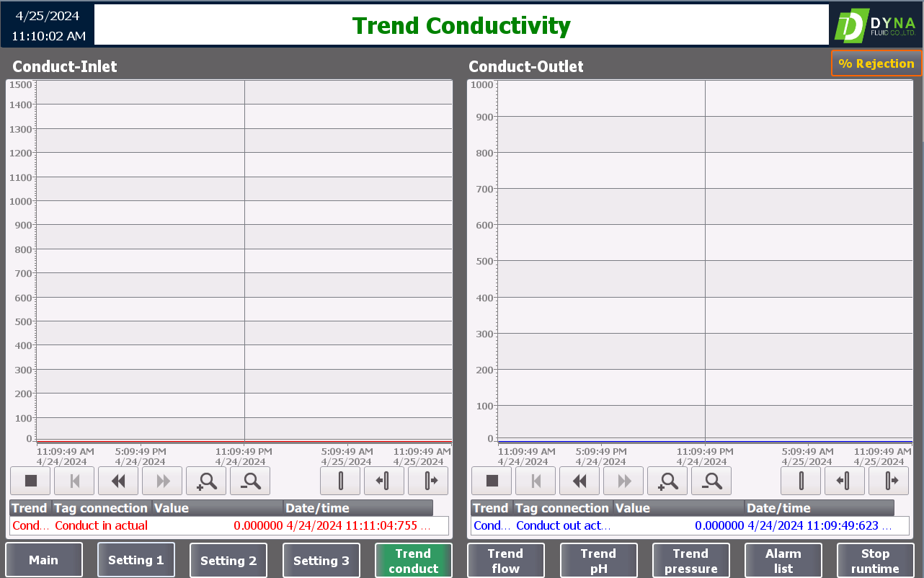Image resolution: width=924 pixels, height=578 pixels.
Task: Zoom in on Conduct-Outlet trend
Action: [x=667, y=481]
